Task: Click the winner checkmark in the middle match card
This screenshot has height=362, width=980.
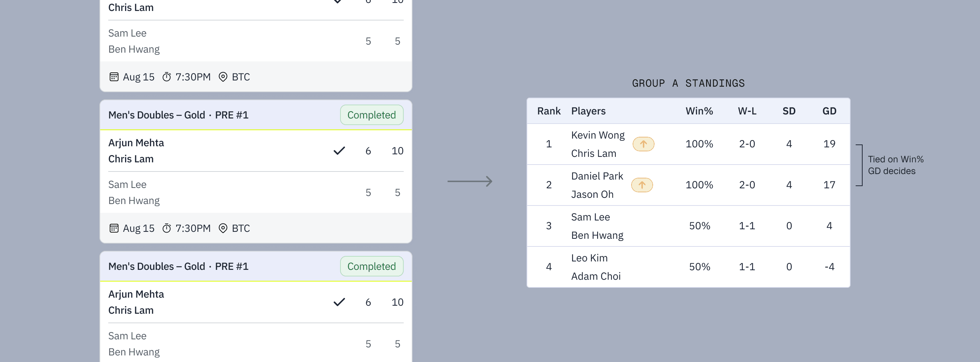Action: 339,151
